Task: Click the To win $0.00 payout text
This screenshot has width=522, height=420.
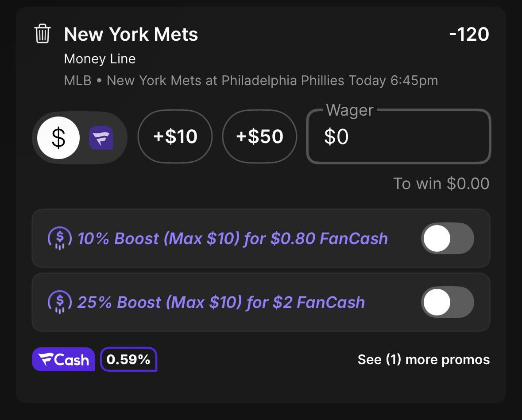Action: click(x=441, y=183)
